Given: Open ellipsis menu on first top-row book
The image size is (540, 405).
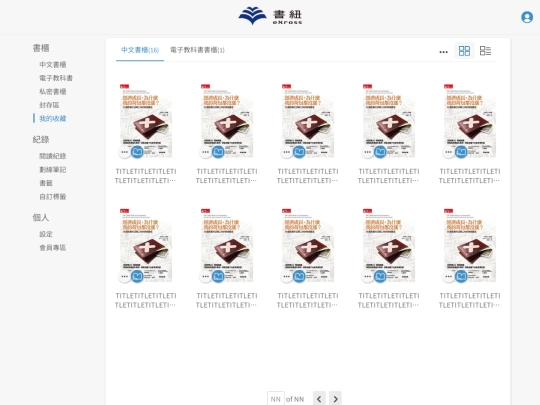Looking at the screenshot, I should [124, 152].
